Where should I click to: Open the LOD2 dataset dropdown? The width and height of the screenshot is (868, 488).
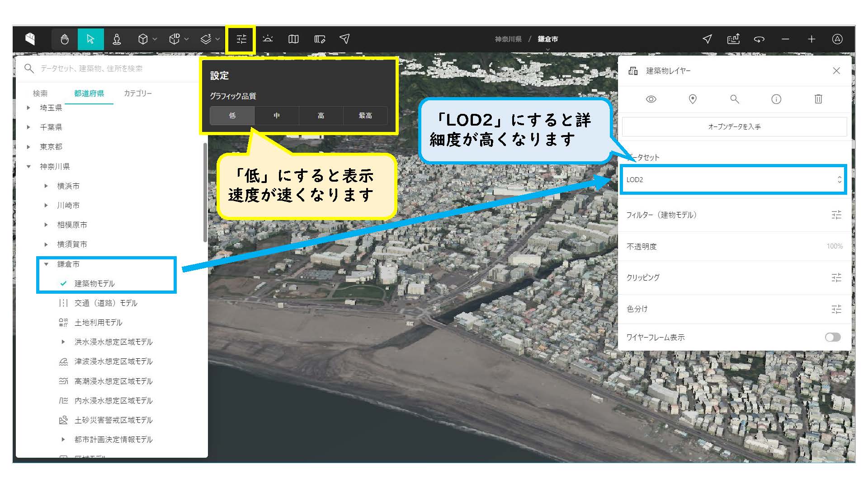[733, 179]
